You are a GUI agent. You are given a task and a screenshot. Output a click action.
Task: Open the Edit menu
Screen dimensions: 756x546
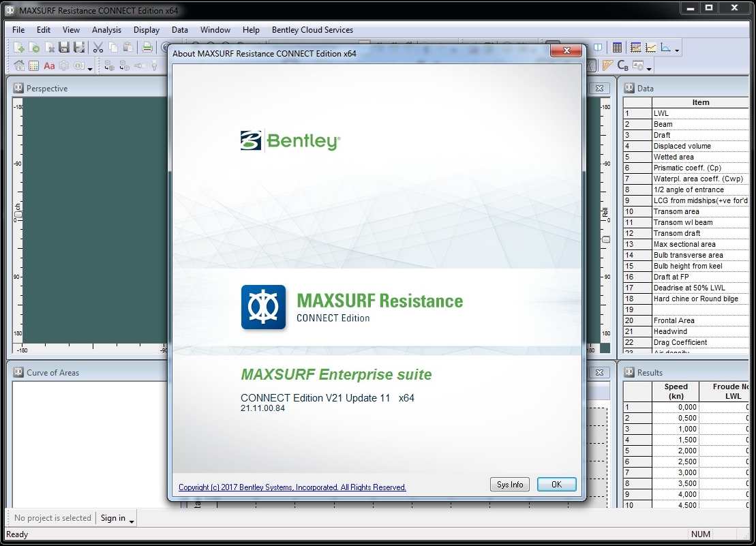tap(44, 30)
